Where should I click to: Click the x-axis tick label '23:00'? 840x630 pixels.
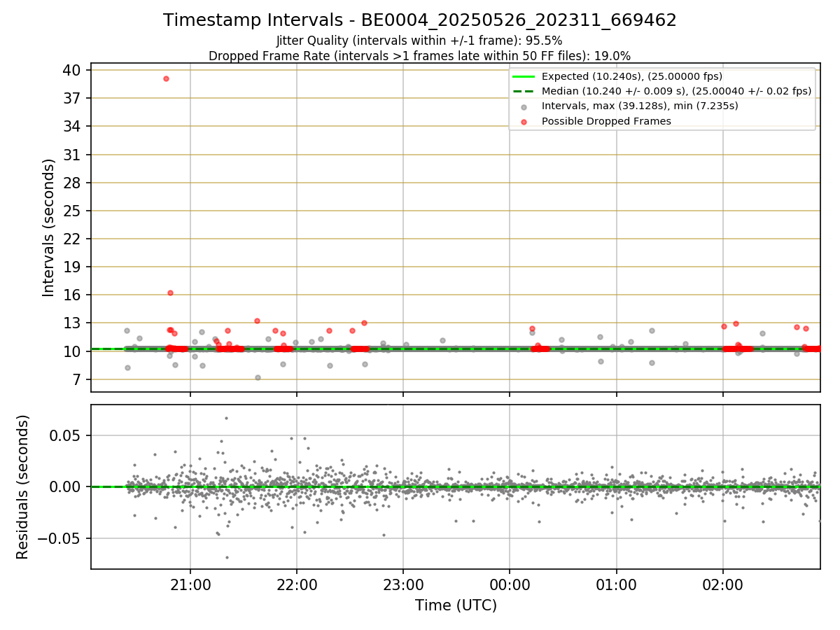coord(403,584)
